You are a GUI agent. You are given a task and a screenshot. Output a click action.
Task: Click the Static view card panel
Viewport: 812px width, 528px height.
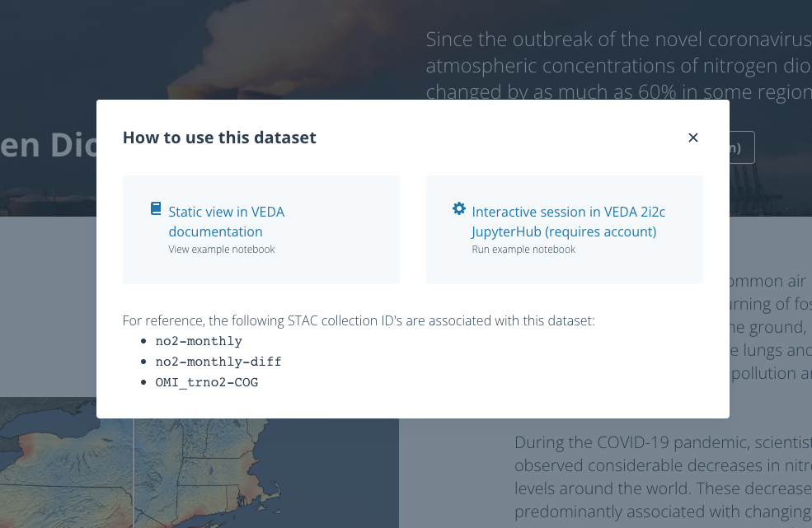261,229
